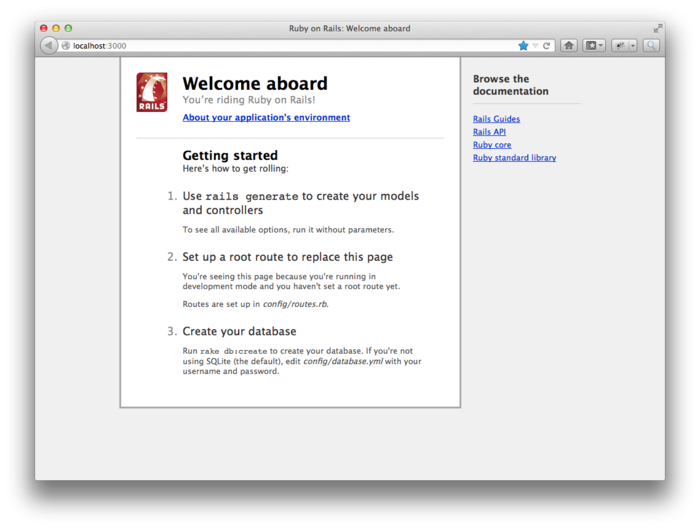This screenshot has height=529, width=700.
Task: Click the Firebug bug toolbar icon
Action: pyautogui.click(x=619, y=45)
